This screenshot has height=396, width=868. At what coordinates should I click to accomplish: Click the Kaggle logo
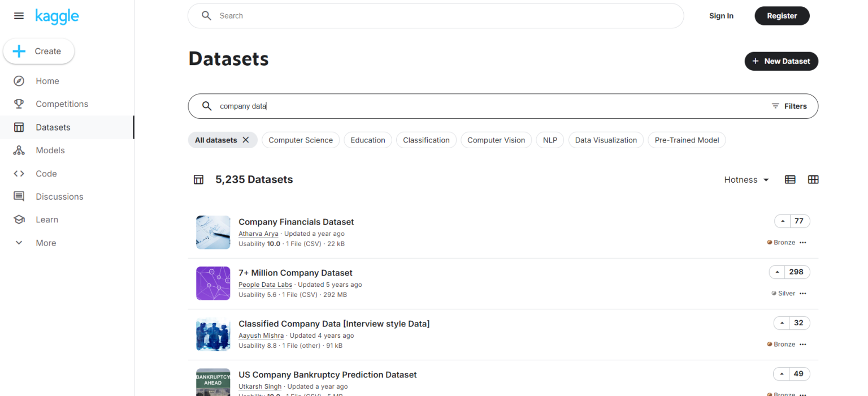click(57, 16)
